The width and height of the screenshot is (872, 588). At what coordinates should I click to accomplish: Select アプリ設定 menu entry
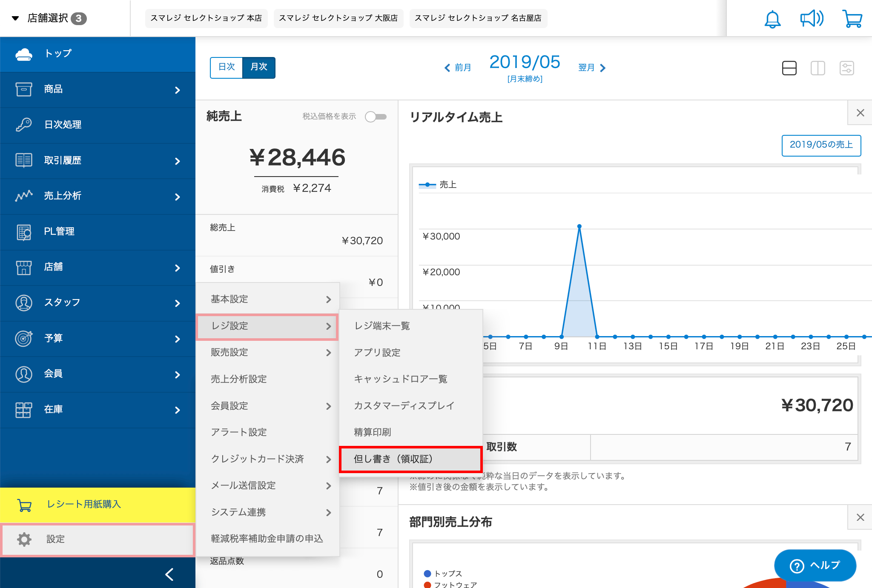point(411,352)
